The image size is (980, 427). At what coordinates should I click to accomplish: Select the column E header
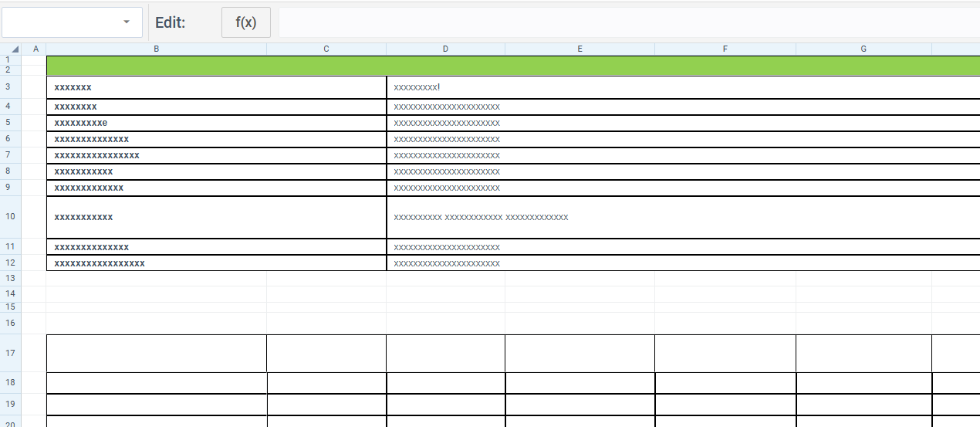pyautogui.click(x=580, y=49)
